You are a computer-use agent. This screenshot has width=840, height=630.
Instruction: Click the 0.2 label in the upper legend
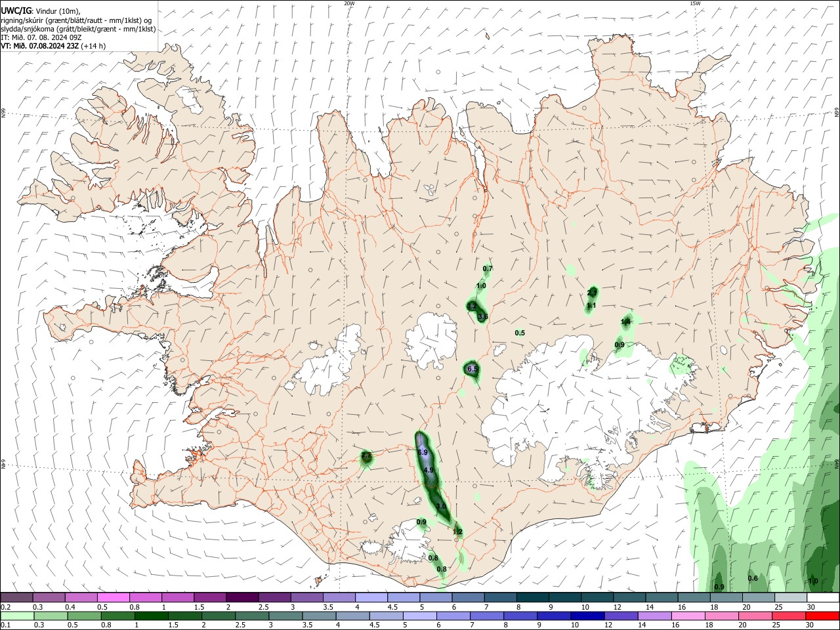[x=5, y=607]
